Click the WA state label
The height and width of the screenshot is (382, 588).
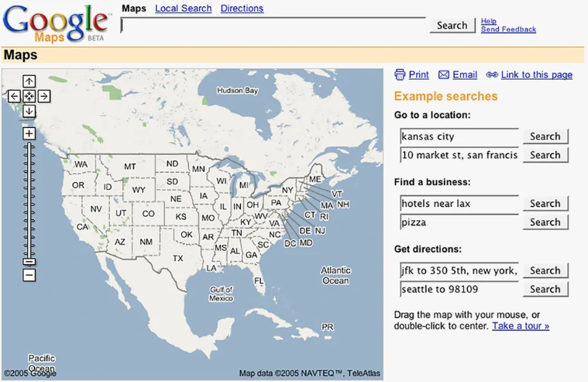pyautogui.click(x=81, y=164)
